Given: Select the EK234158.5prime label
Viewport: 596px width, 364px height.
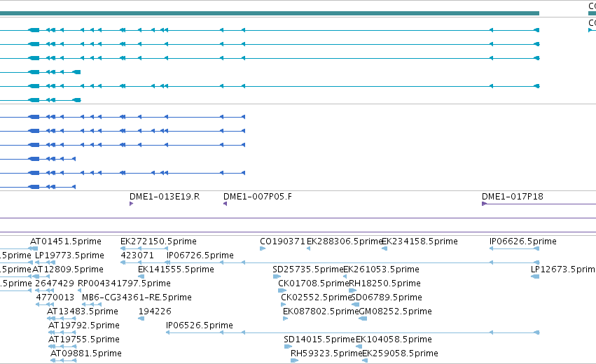Looking at the screenshot, I should click(x=420, y=241).
